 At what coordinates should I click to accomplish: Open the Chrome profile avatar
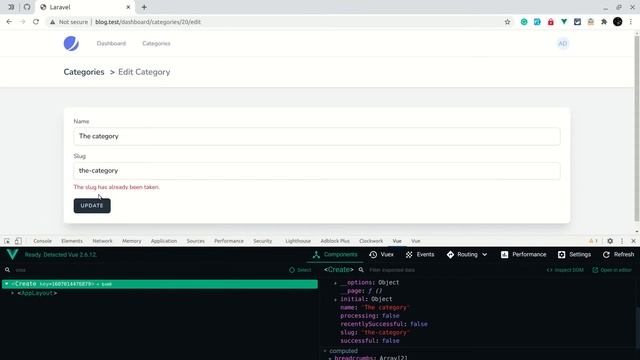[618, 22]
